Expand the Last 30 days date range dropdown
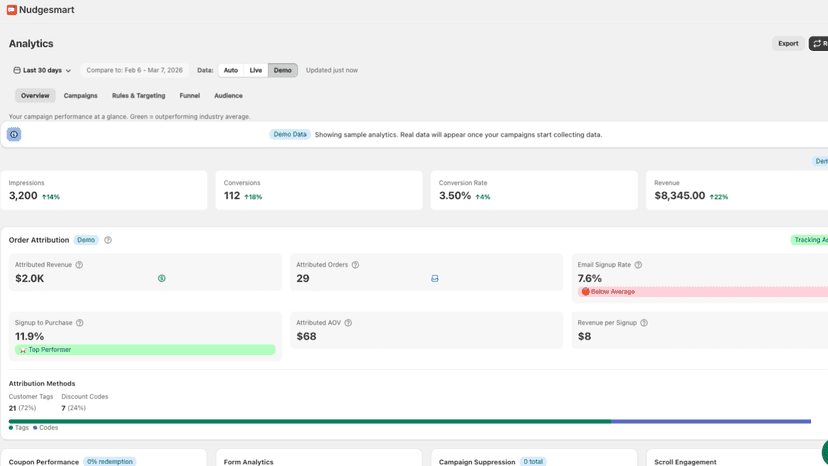Viewport: 828px width, 466px height. (42, 70)
